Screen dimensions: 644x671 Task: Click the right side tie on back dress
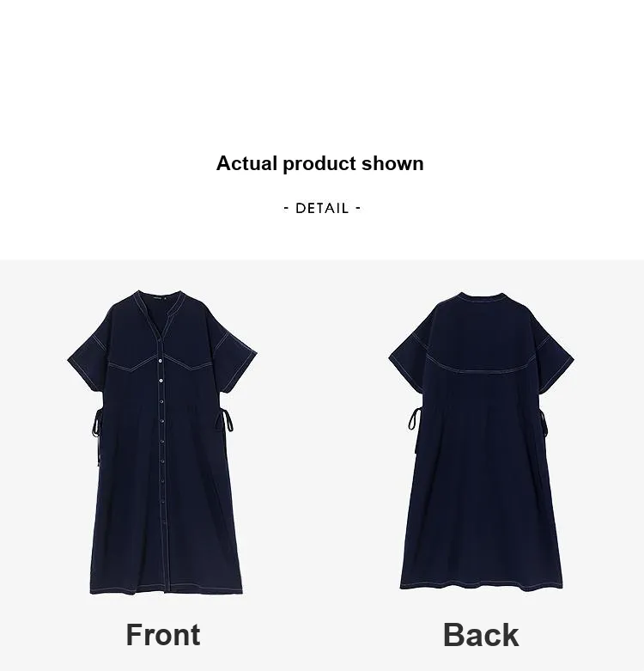pyautogui.click(x=544, y=423)
